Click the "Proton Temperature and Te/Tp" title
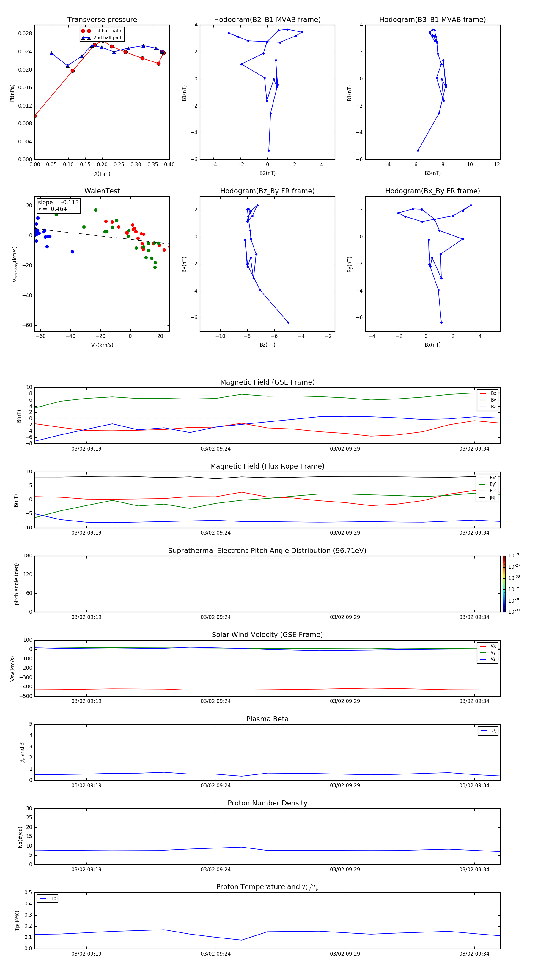 [x=267, y=887]
